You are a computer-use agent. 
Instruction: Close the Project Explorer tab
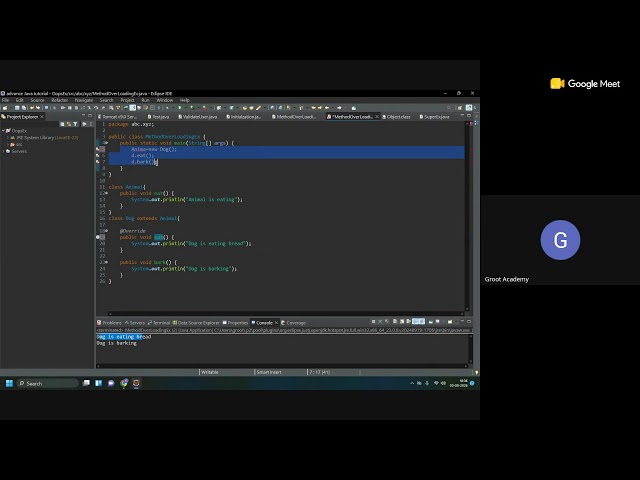[42, 117]
